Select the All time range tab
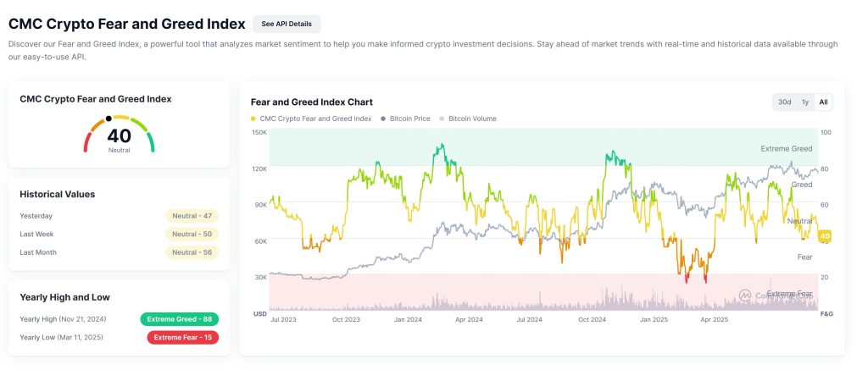Viewport: 868px width, 370px height. (x=823, y=102)
